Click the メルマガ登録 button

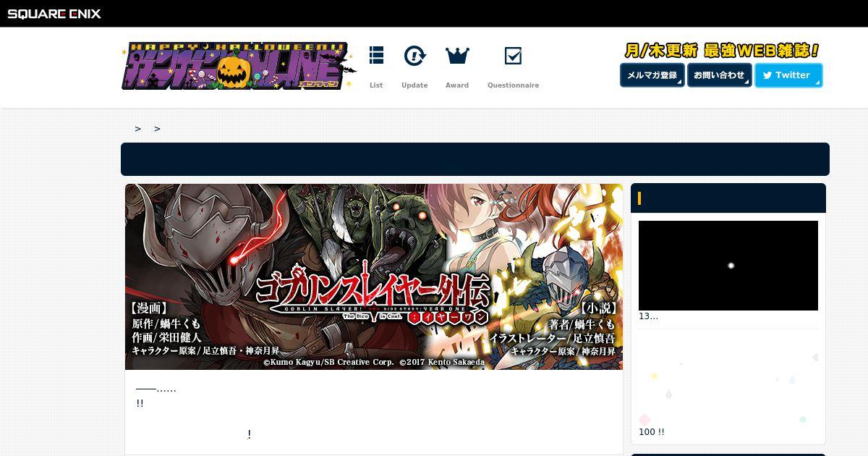point(652,75)
